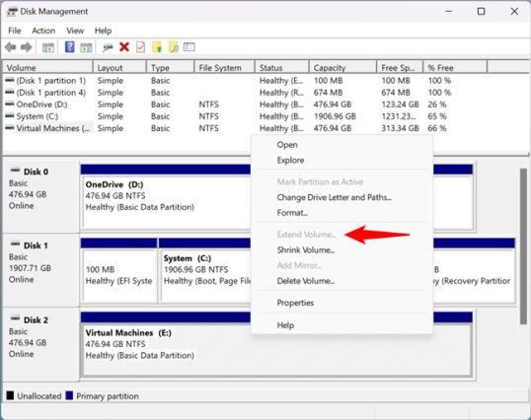The image size is (531, 420).
Task: Sort by the Volume column header
Action: tap(47, 68)
